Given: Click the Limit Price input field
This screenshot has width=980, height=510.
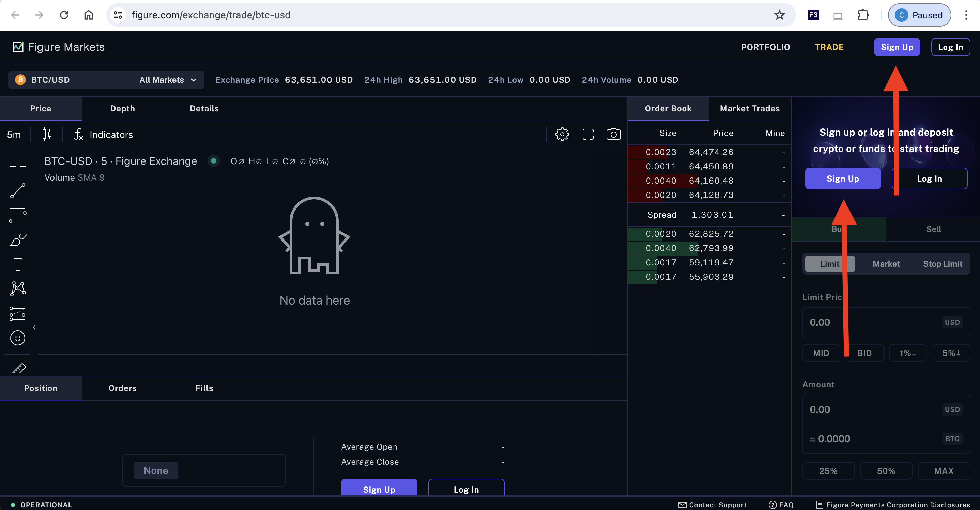Looking at the screenshot, I should tap(886, 322).
